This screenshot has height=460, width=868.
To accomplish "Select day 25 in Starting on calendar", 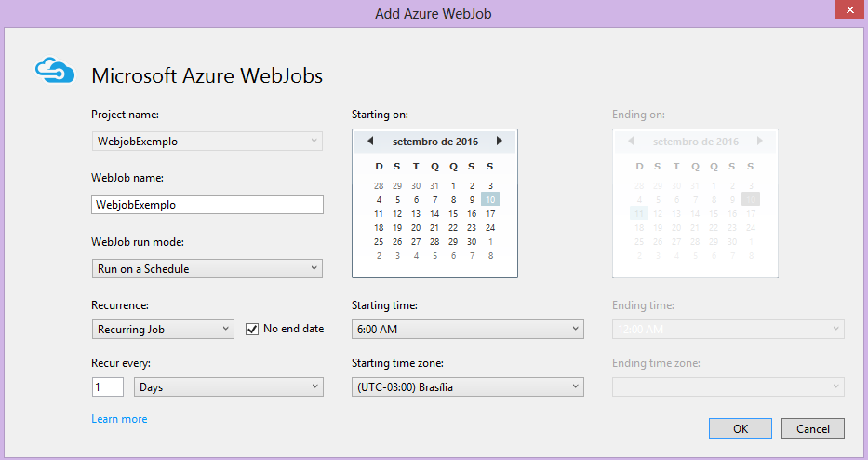I will tap(379, 241).
